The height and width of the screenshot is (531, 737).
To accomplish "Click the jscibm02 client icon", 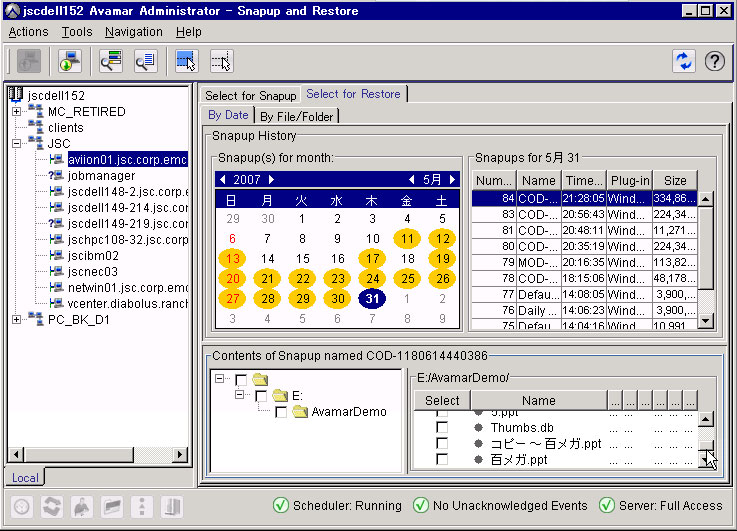I will pyautogui.click(x=56, y=256).
